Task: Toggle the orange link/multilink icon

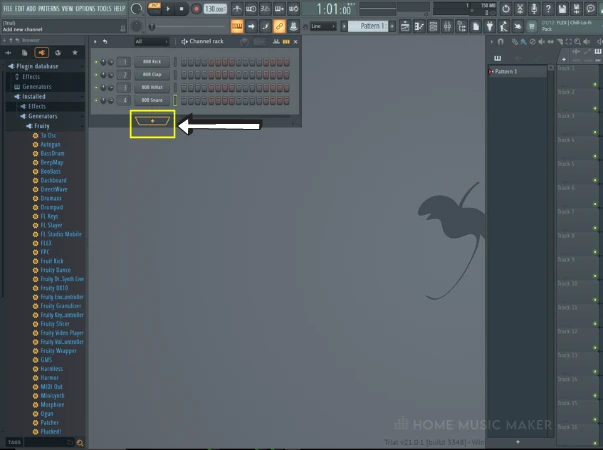Action: pyautogui.click(x=279, y=26)
